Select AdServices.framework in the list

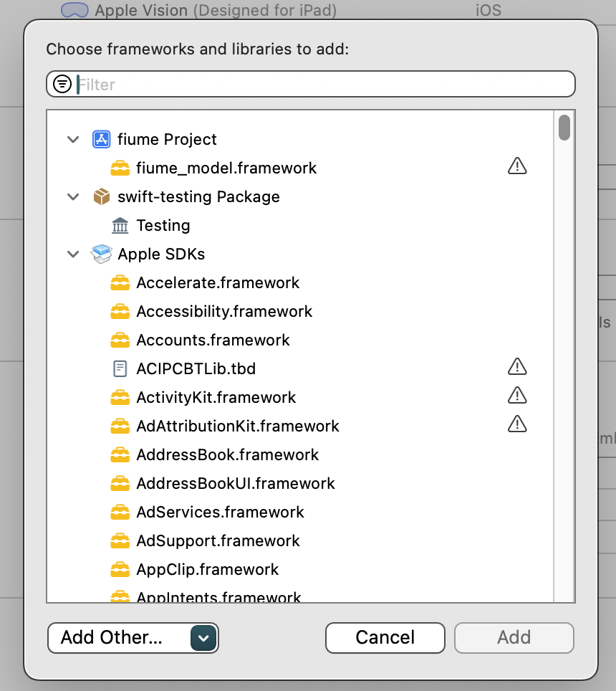point(300,512)
